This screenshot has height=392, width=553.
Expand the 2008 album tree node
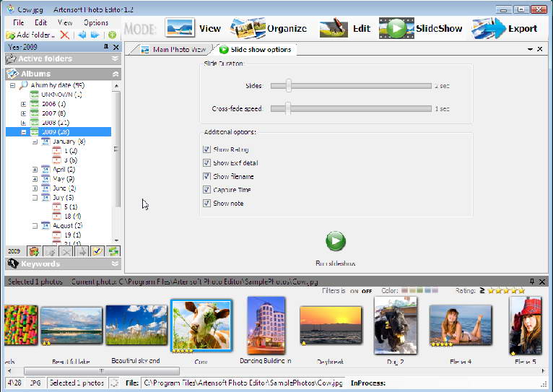click(24, 123)
